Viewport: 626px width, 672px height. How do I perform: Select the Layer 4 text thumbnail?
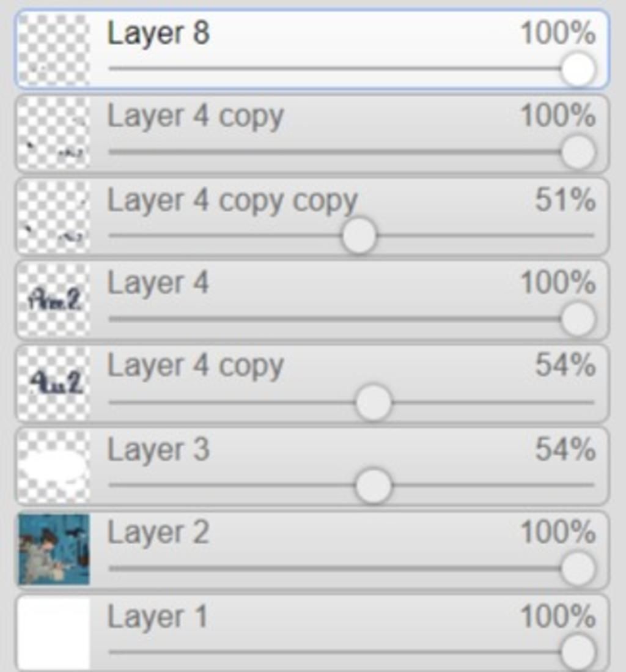coord(54,300)
